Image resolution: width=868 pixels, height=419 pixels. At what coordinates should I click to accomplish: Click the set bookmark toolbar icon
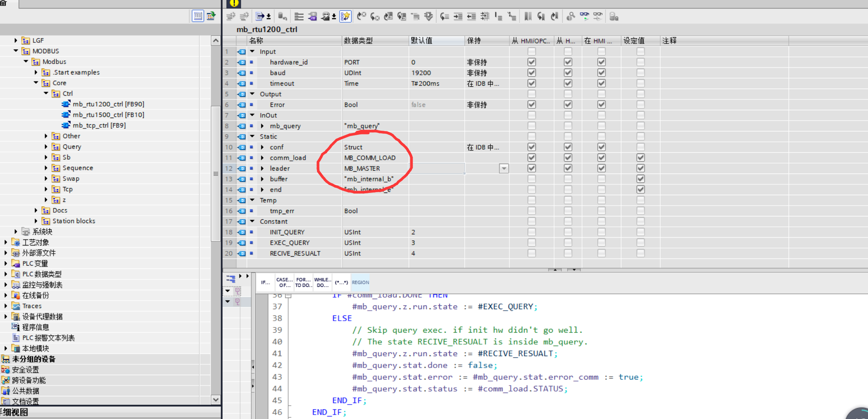528,16
